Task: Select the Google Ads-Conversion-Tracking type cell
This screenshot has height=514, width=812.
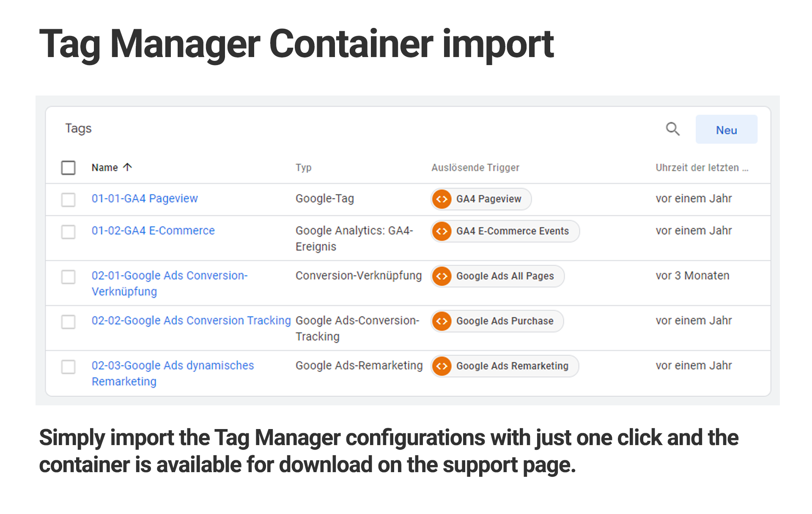Action: (357, 328)
